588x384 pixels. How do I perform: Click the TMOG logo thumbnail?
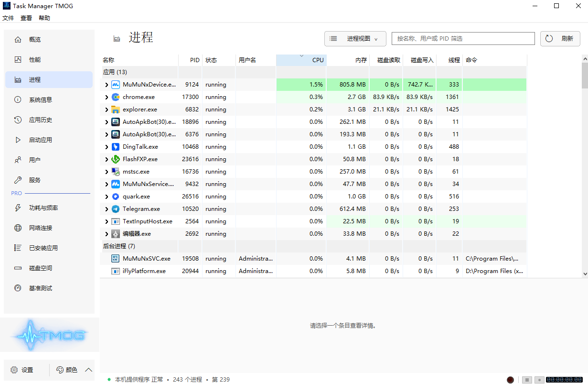(50, 335)
